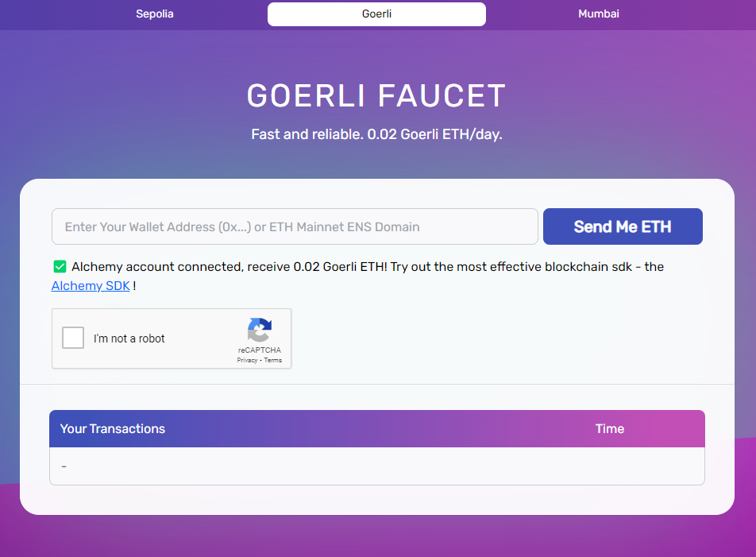The image size is (756, 557).
Task: Click the Time column header
Action: point(609,429)
